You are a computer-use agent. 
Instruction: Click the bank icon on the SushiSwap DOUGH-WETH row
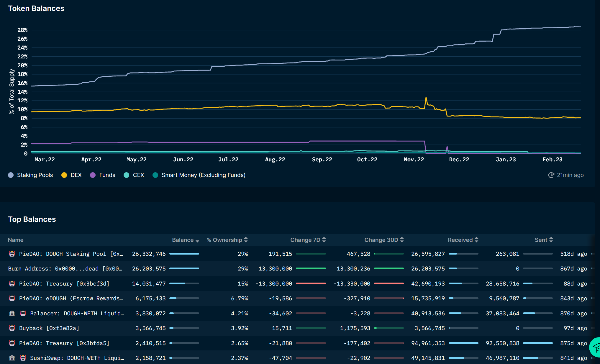click(x=12, y=358)
